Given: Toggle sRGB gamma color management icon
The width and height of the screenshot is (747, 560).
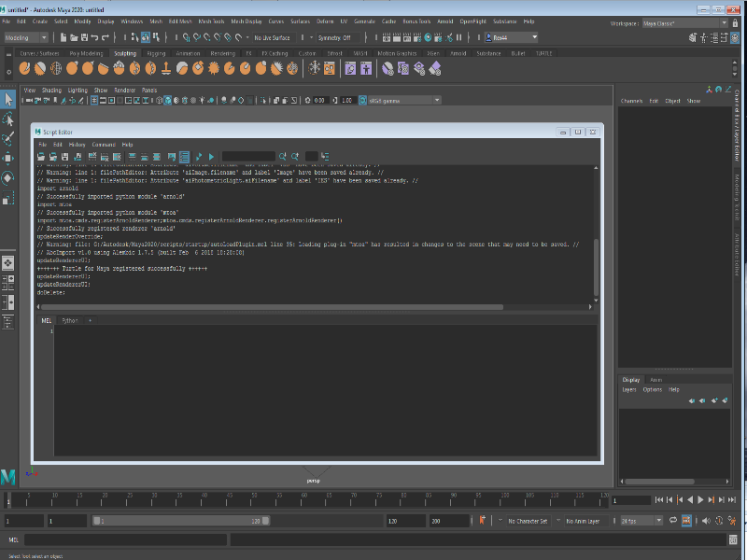Looking at the screenshot, I should tap(362, 101).
